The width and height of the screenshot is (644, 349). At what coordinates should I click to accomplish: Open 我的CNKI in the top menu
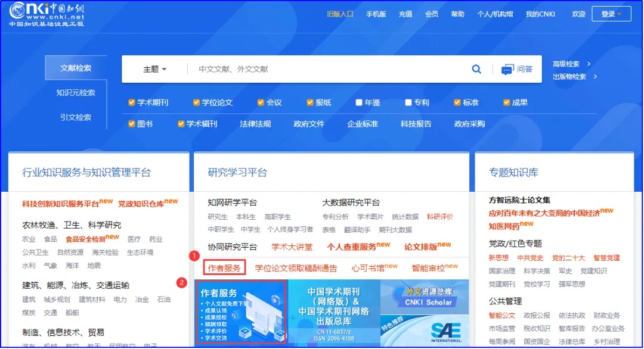click(x=540, y=14)
